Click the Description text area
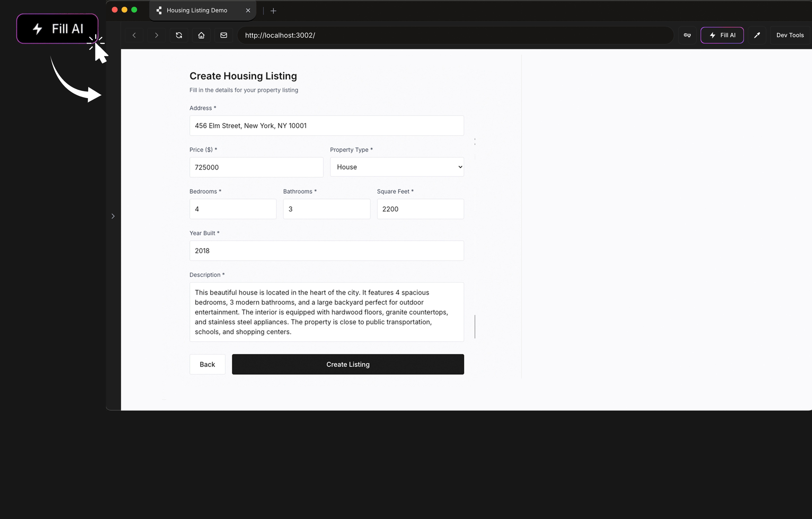This screenshot has width=812, height=519. point(326,312)
